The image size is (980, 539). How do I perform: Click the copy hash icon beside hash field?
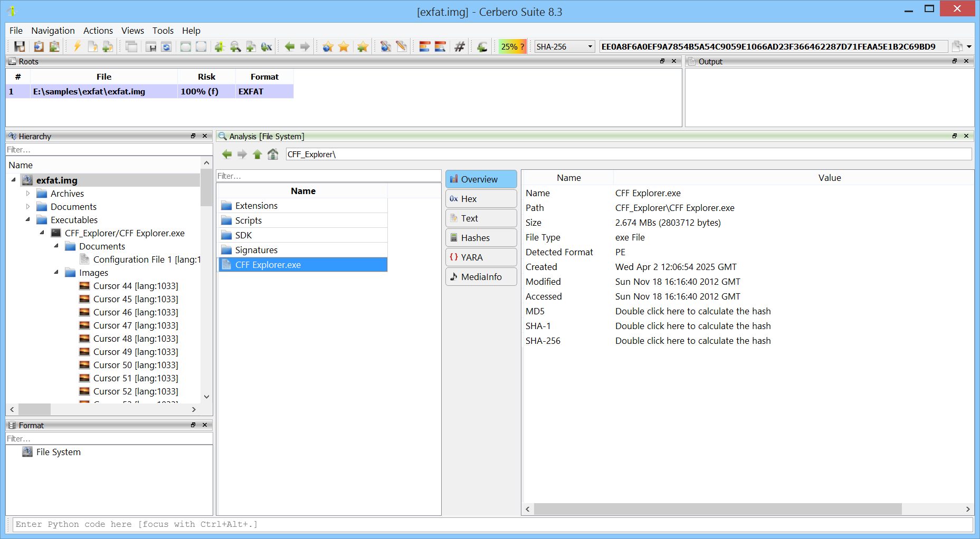pyautogui.click(x=957, y=46)
